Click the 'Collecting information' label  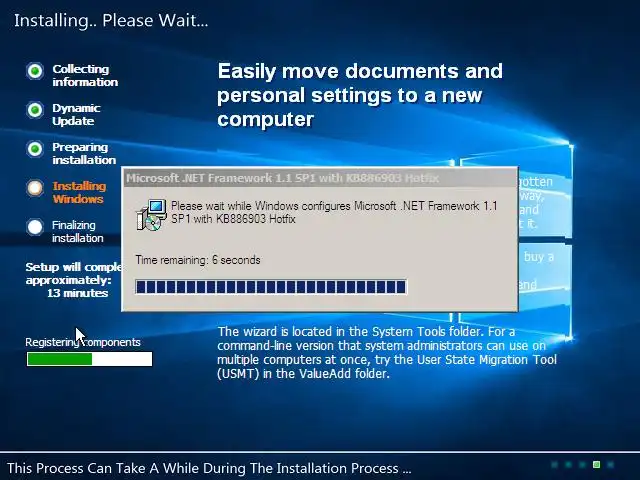[x=85, y=76]
